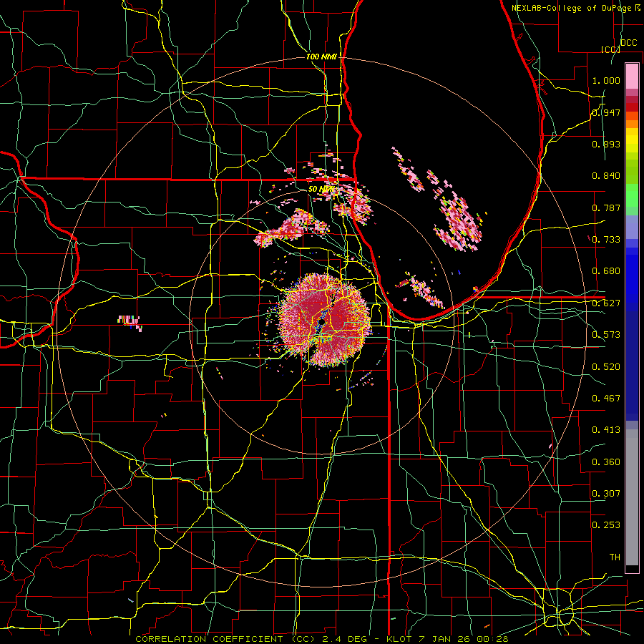
Task: Select the 0.733 legend value
Action: coord(606,240)
